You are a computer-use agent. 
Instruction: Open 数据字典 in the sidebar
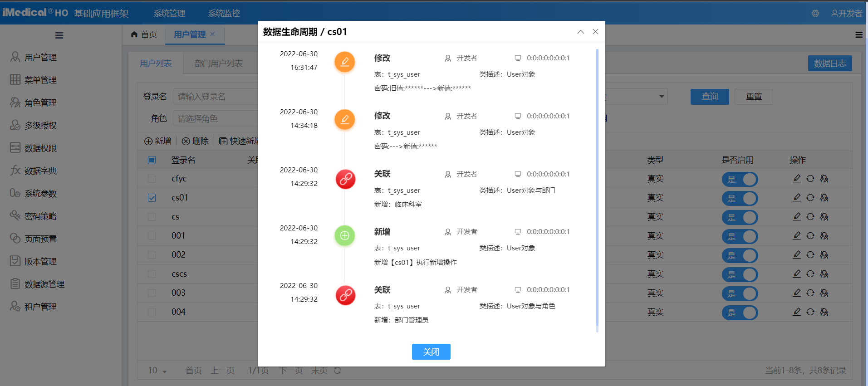[34, 171]
